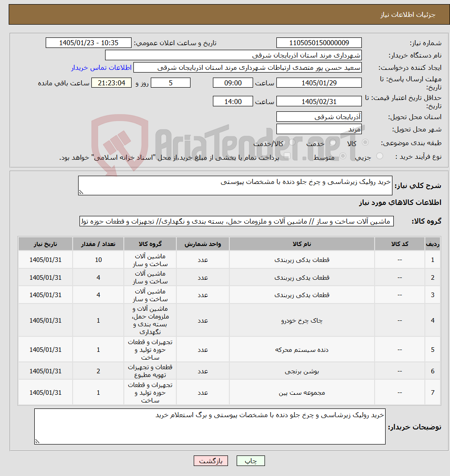The width and height of the screenshot is (450, 476).
Task: Click quantity 2 in بوشن برنجی row
Action: tap(98, 371)
